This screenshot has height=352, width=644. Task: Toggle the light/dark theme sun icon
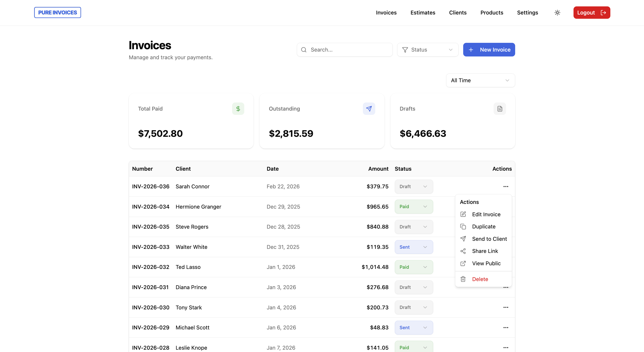(557, 13)
